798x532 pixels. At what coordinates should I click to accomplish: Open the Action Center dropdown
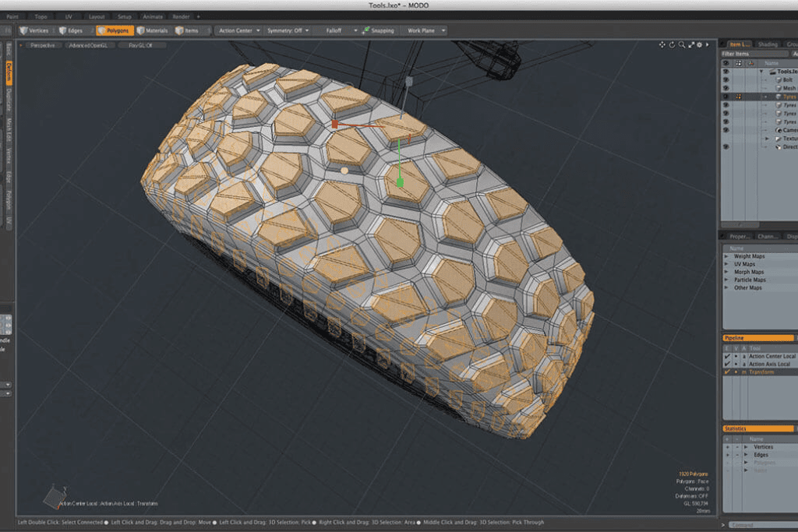[238, 30]
